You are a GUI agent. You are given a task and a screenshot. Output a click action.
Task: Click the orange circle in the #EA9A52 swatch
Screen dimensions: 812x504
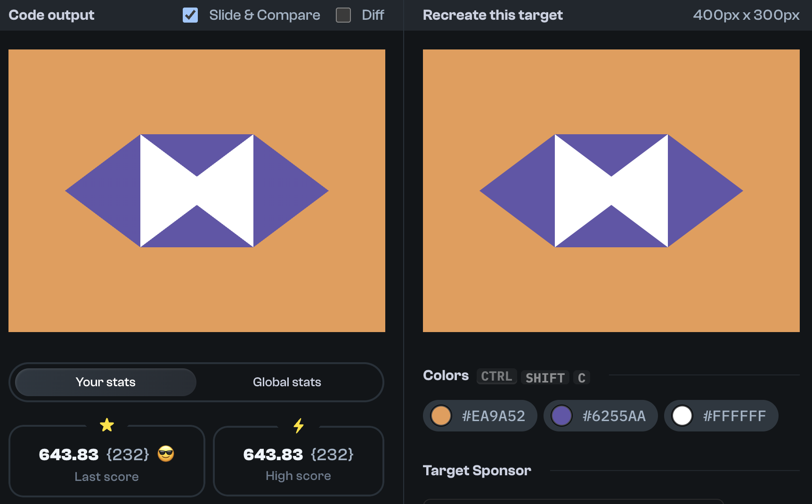[x=440, y=415]
